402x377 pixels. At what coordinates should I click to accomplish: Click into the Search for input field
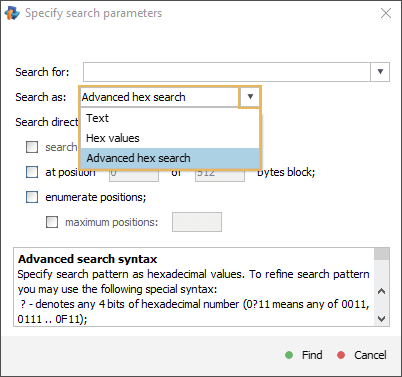(x=227, y=72)
